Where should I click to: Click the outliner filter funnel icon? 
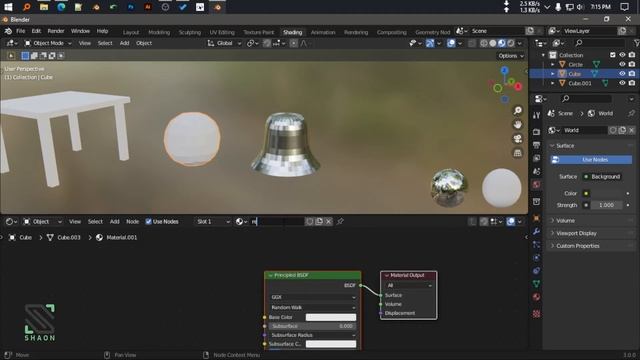637,43
